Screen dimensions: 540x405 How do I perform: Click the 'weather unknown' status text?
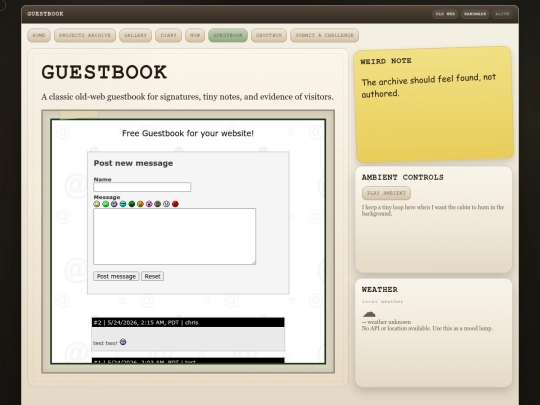pyautogui.click(x=386, y=322)
